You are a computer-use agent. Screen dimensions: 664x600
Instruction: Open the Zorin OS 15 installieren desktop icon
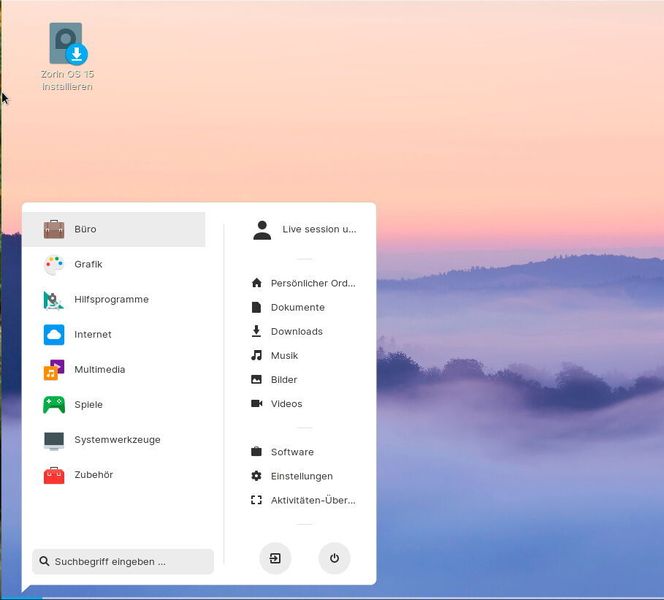point(67,57)
